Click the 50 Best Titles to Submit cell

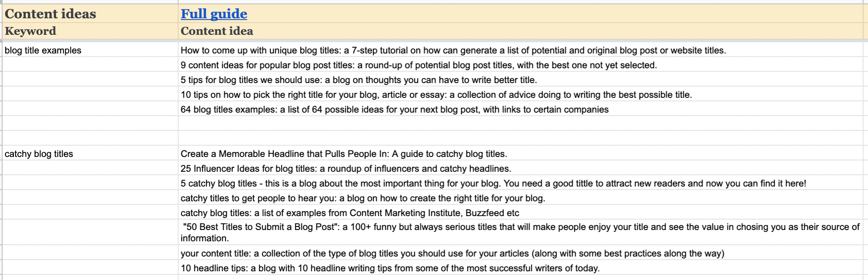(520, 233)
